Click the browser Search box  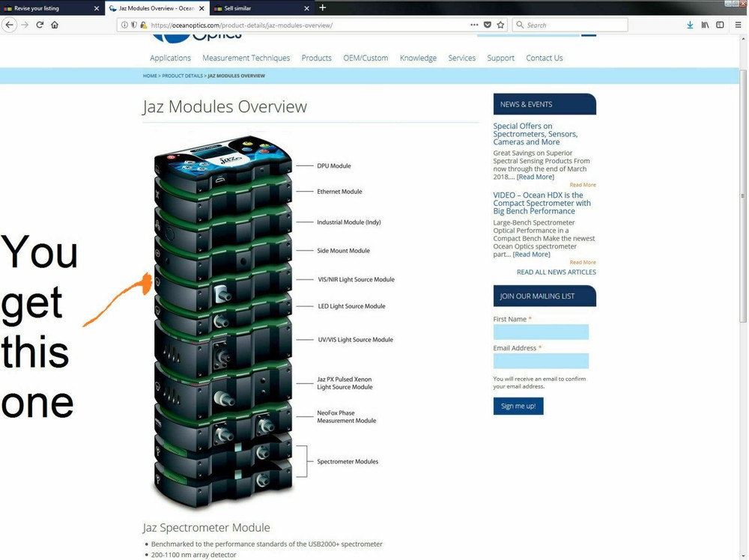click(x=570, y=25)
